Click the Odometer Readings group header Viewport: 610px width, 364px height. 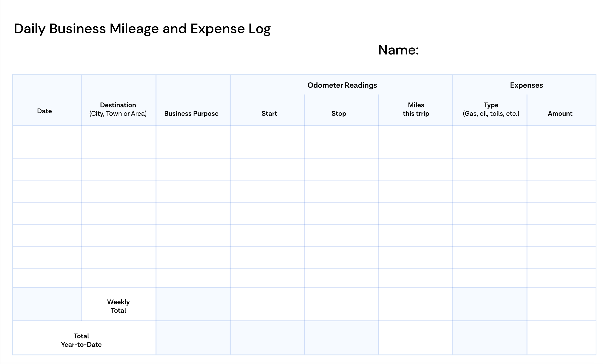(x=342, y=85)
